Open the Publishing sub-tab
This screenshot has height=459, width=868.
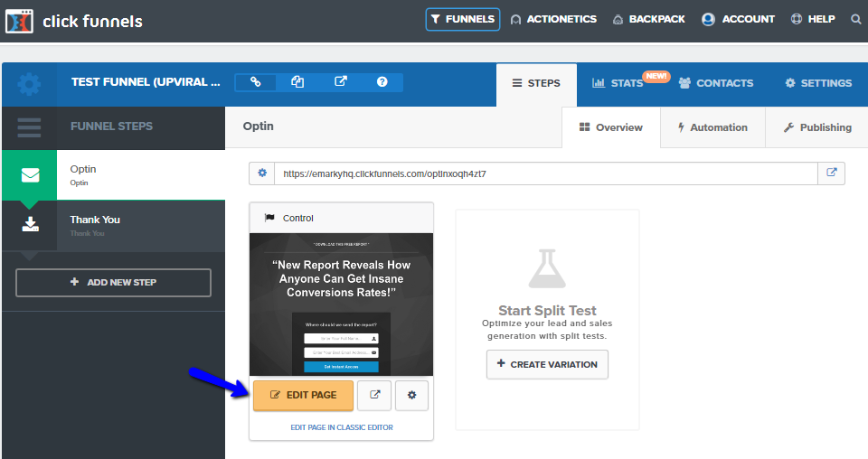pyautogui.click(x=817, y=127)
